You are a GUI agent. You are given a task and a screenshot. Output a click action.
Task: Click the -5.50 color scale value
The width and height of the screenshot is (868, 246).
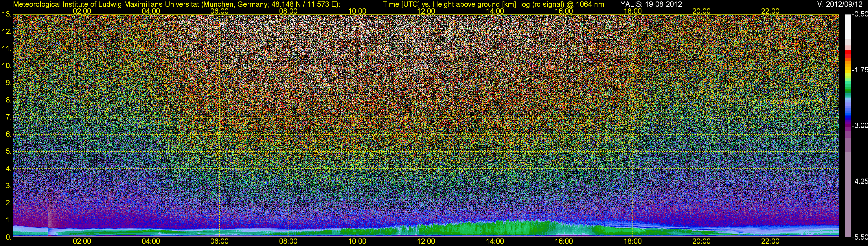[x=860, y=237]
